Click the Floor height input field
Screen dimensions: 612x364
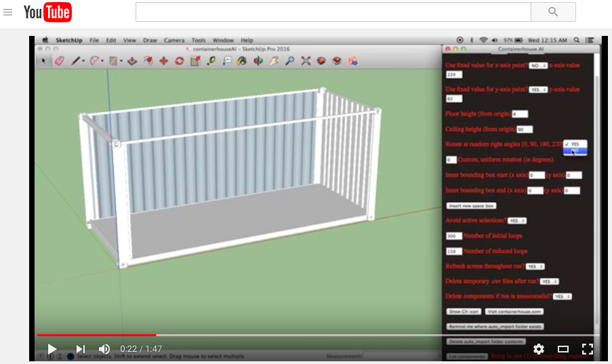520,114
